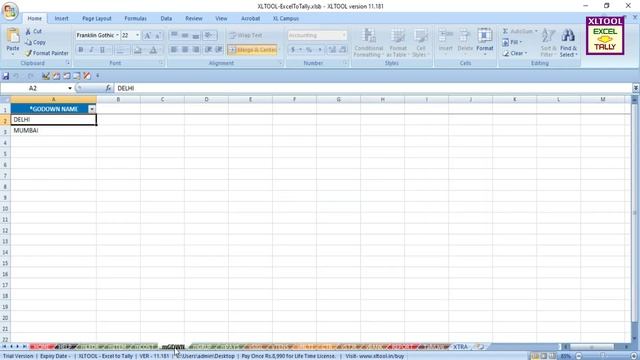Viewport: 640px width, 360px height.
Task: Click the Insert Function fx button
Action: pyautogui.click(x=108, y=88)
